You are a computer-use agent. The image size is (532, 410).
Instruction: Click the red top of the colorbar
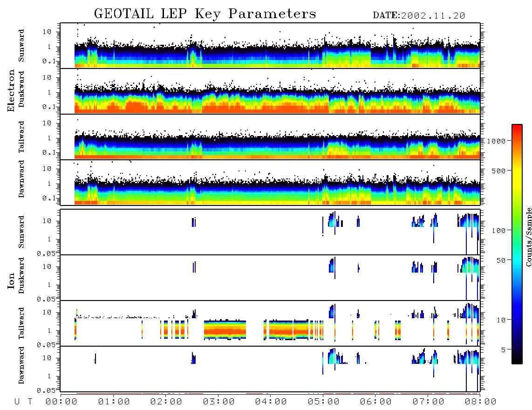517,129
